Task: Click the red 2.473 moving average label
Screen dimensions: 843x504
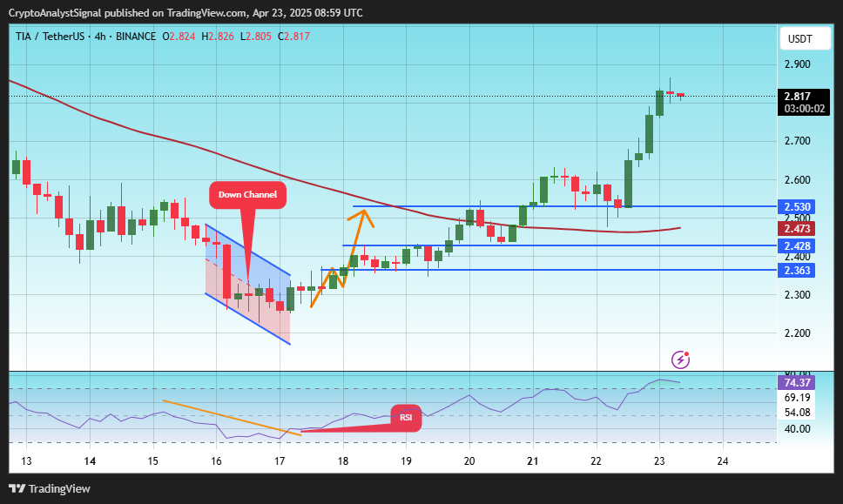Action: [x=797, y=229]
